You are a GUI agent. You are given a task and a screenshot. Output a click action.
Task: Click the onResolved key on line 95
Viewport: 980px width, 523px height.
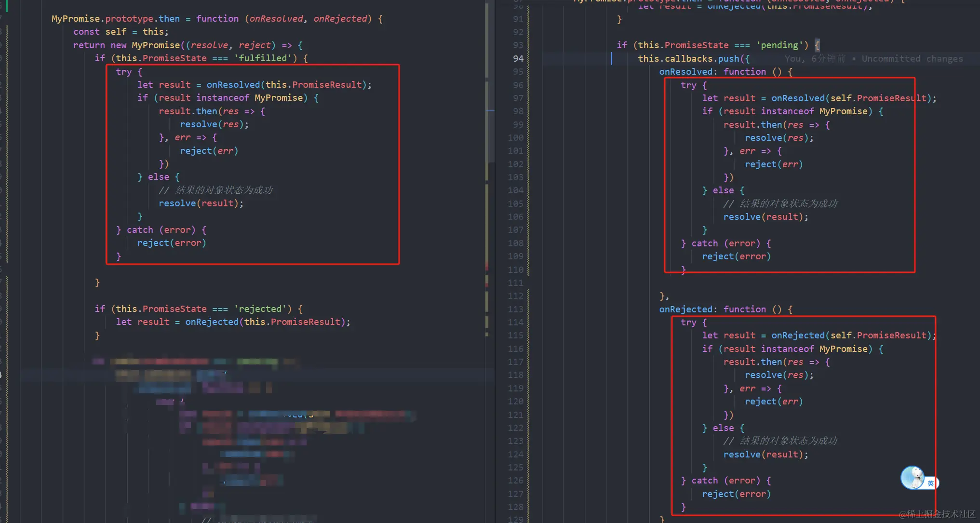pos(685,72)
